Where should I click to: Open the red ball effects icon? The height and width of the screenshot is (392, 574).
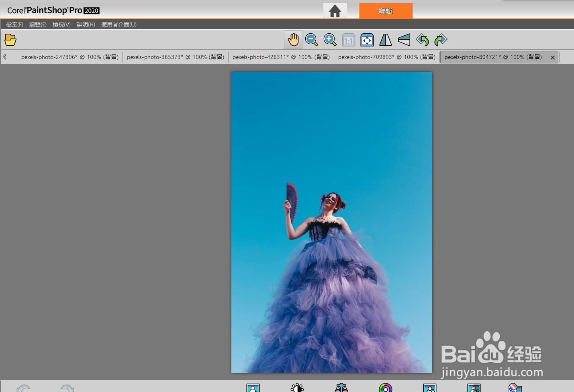[515, 388]
